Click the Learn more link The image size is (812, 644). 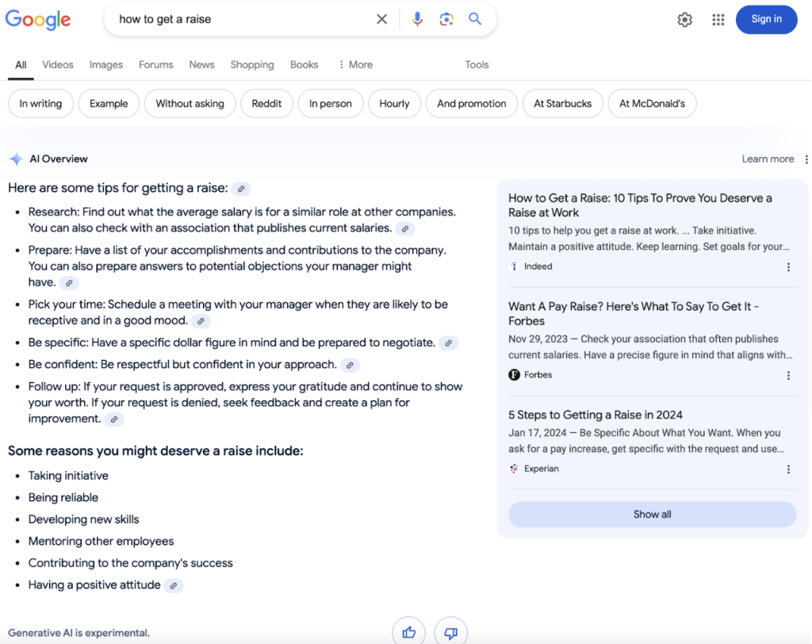[x=768, y=159]
